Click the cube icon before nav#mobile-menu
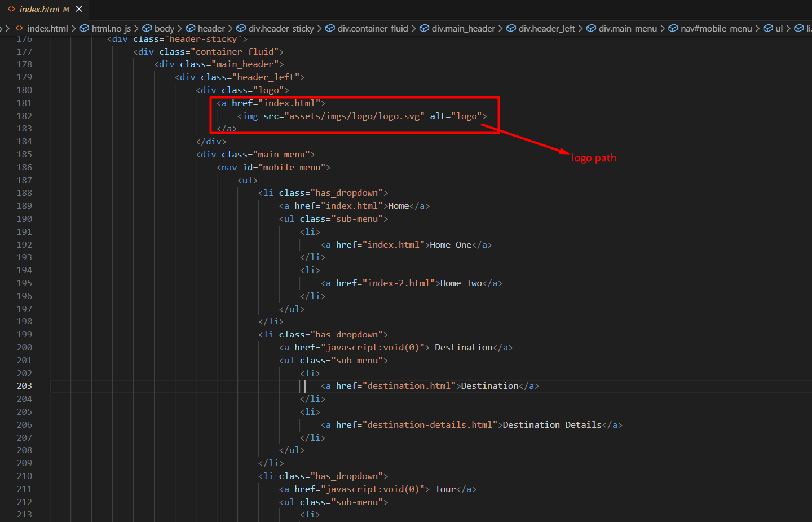This screenshot has width=812, height=522. click(x=673, y=28)
